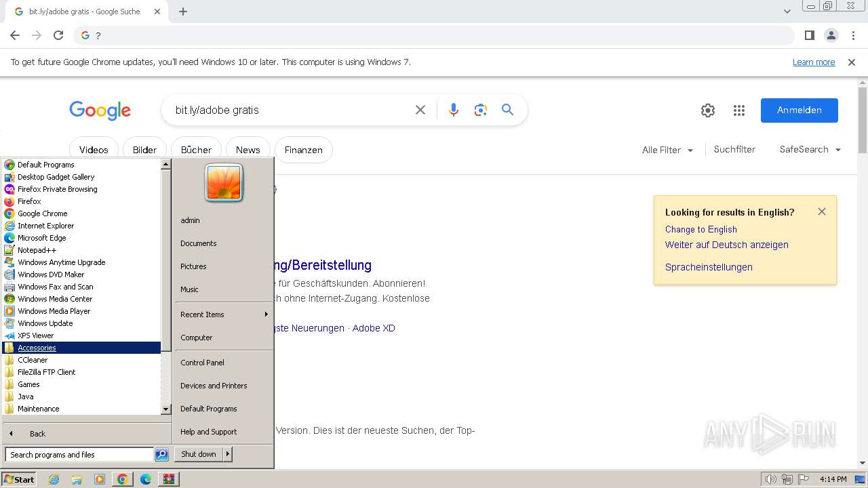Click the Shut down button
Viewport: 868px width, 488px height.
199,454
